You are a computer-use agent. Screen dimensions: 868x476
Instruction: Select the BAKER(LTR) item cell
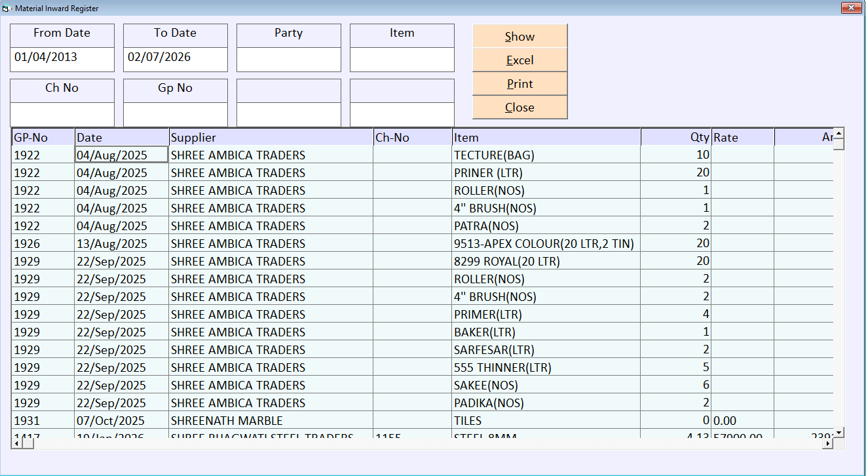546,332
